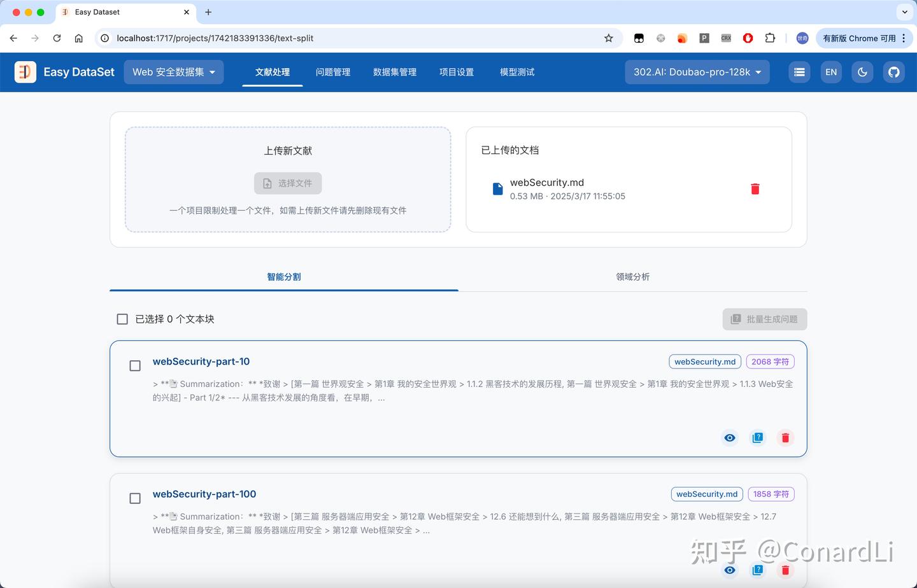
Task: Open the browser tab search chevron
Action: coord(905,12)
